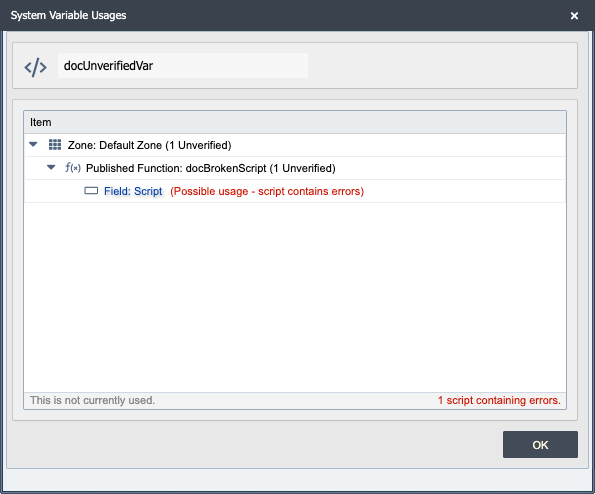Open the Field: Script link
Screen dimensions: 595x494
(x=133, y=191)
